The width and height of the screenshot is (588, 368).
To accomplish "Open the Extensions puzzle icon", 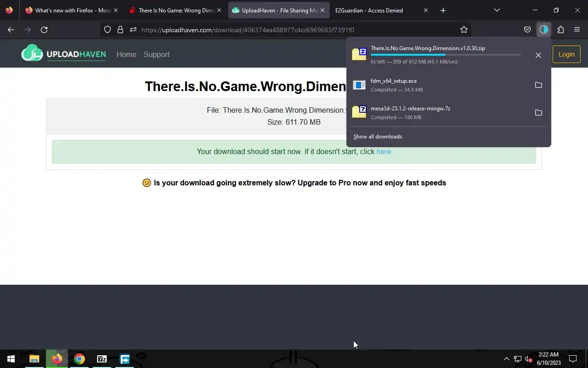I will click(560, 29).
